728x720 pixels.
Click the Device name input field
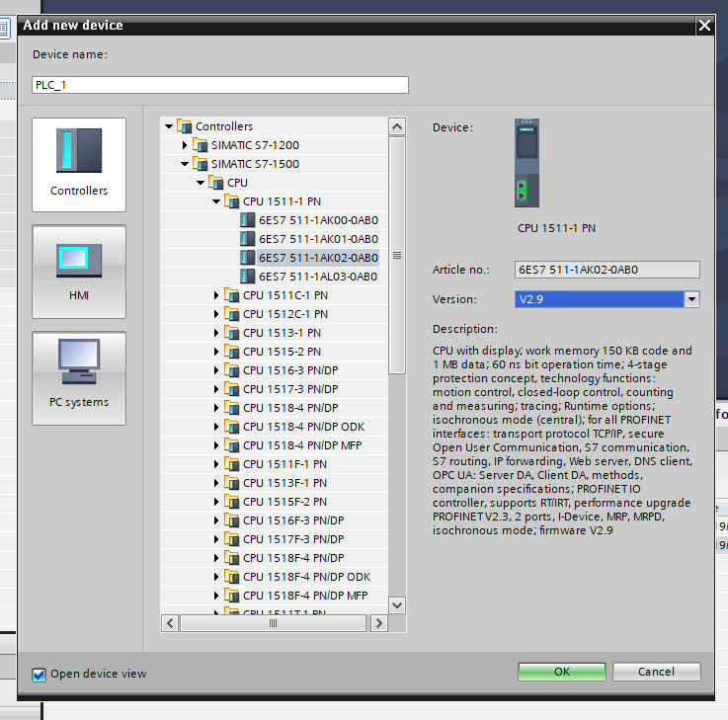tap(219, 85)
